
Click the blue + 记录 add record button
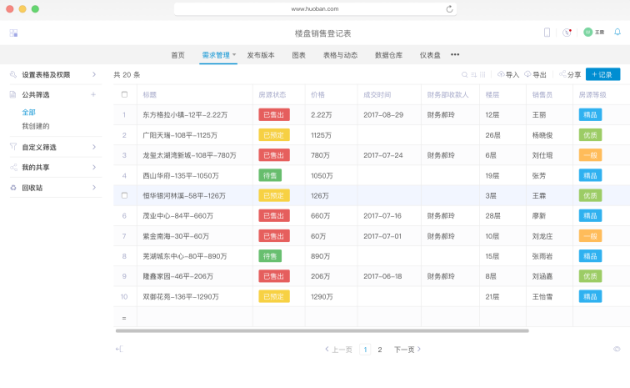(603, 74)
